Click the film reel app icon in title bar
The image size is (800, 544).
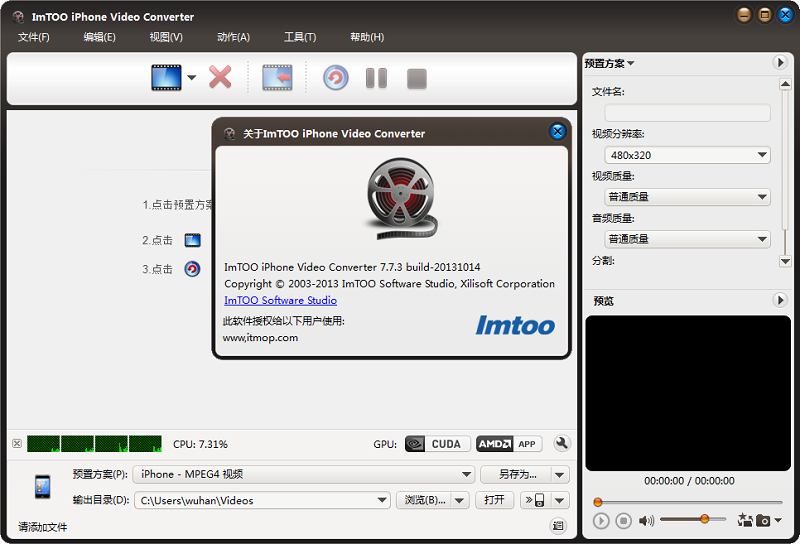18,17
